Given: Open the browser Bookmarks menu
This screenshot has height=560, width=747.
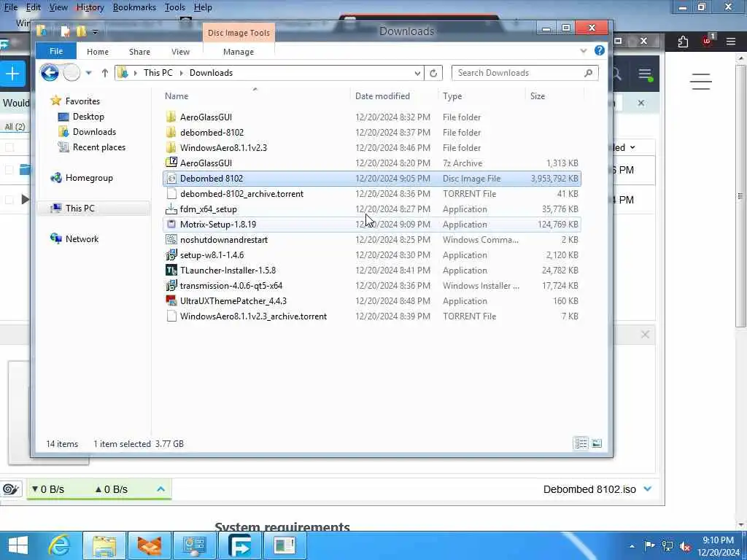Looking at the screenshot, I should click(x=134, y=7).
